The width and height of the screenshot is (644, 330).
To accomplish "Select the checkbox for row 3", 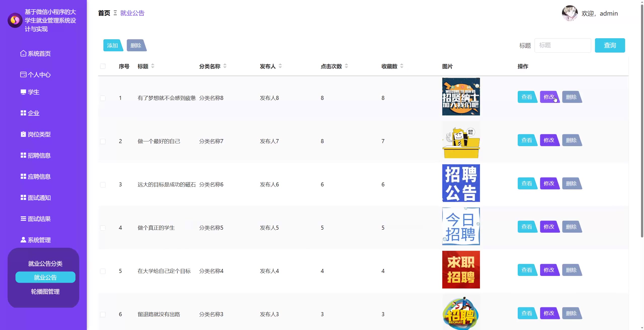I will 103,185.
